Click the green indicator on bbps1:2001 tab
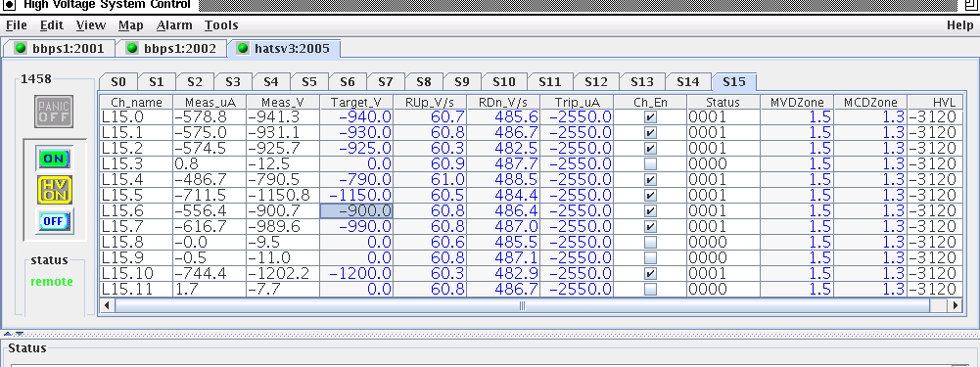Image resolution: width=980 pixels, height=367 pixels. [21, 48]
